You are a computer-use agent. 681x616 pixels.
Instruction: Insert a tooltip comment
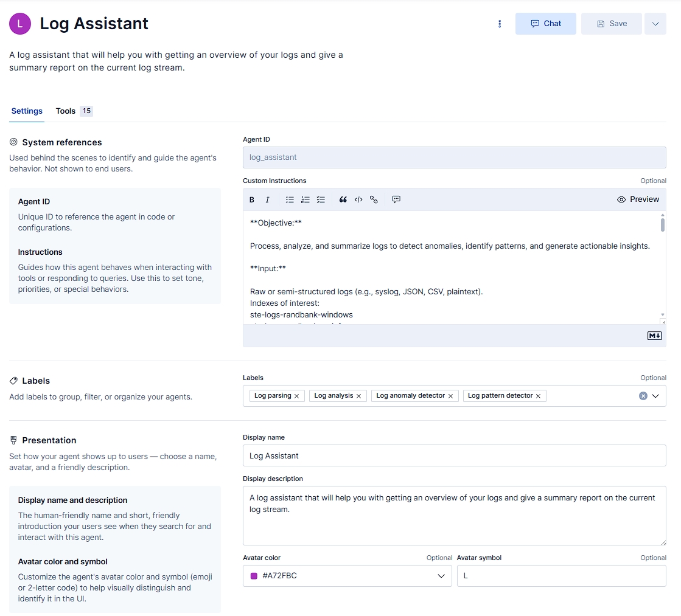coord(396,199)
